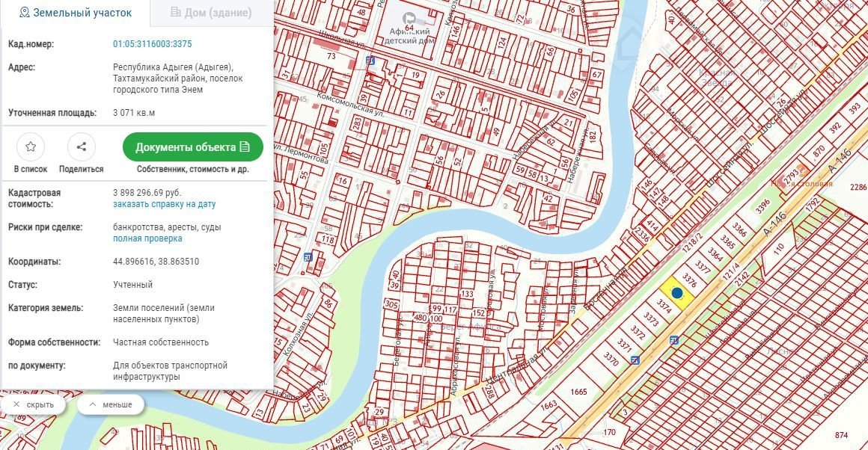Switch to 'Дом (здание)' tab
Screen dimensions: 868x450
211,13
